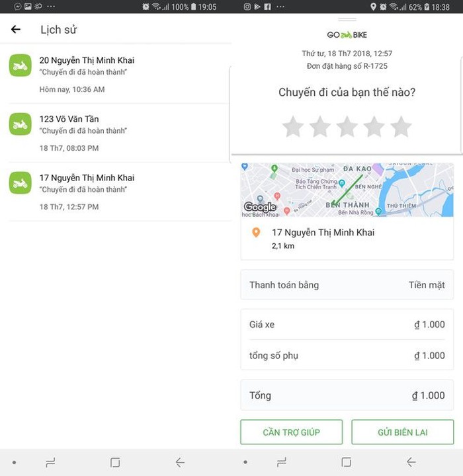The height and width of the screenshot is (476, 463).
Task: Rate the trip five stars
Action: coord(401,126)
